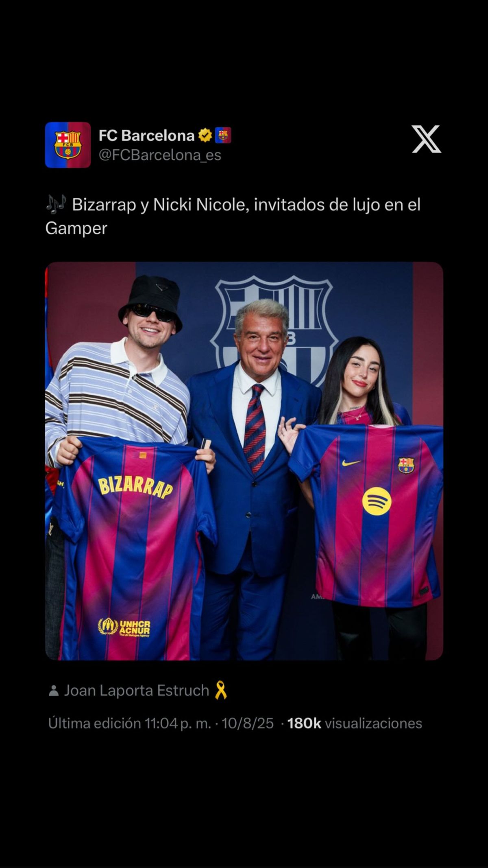Open the FC Barcelona display name
488x868 pixels.
point(146,136)
